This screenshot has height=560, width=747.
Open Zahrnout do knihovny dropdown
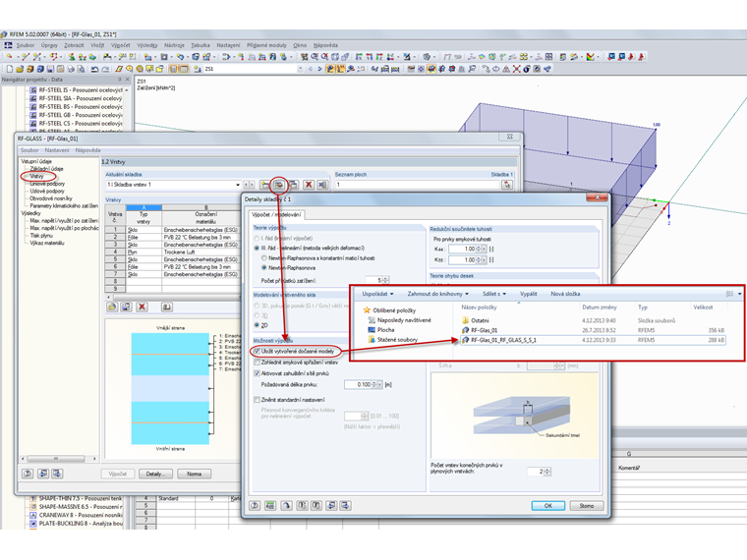pyautogui.click(x=437, y=294)
